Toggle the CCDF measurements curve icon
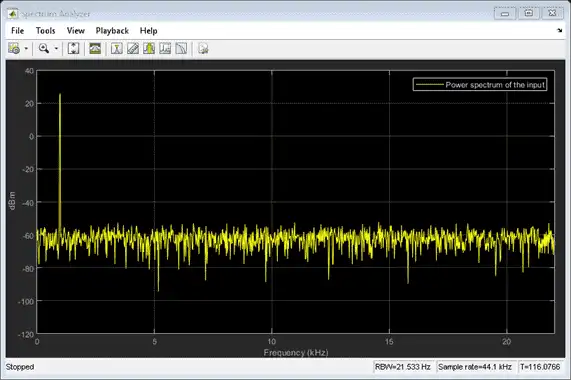Image resolution: width=571 pixels, height=380 pixels. tap(181, 48)
